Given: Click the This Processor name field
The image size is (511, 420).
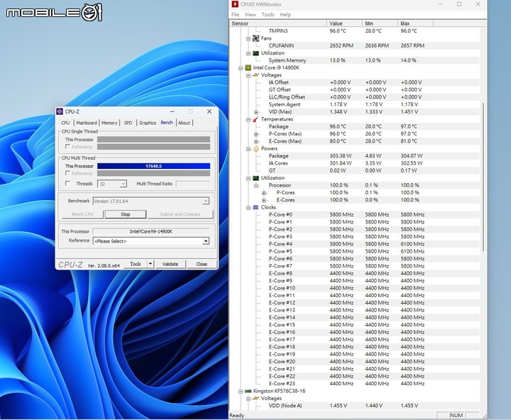Looking at the screenshot, I should (x=151, y=231).
